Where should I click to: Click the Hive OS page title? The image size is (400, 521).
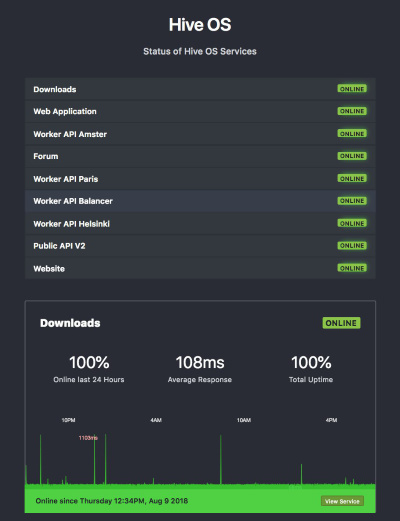coord(200,25)
